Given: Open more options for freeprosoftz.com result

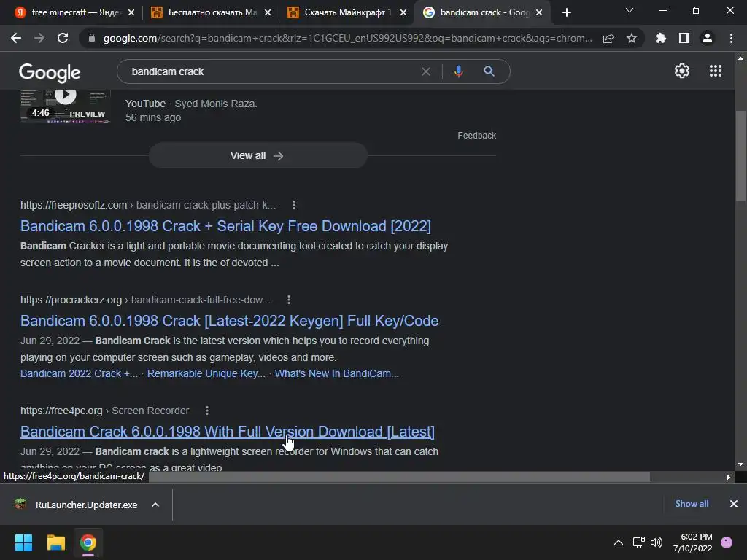Looking at the screenshot, I should 294,205.
